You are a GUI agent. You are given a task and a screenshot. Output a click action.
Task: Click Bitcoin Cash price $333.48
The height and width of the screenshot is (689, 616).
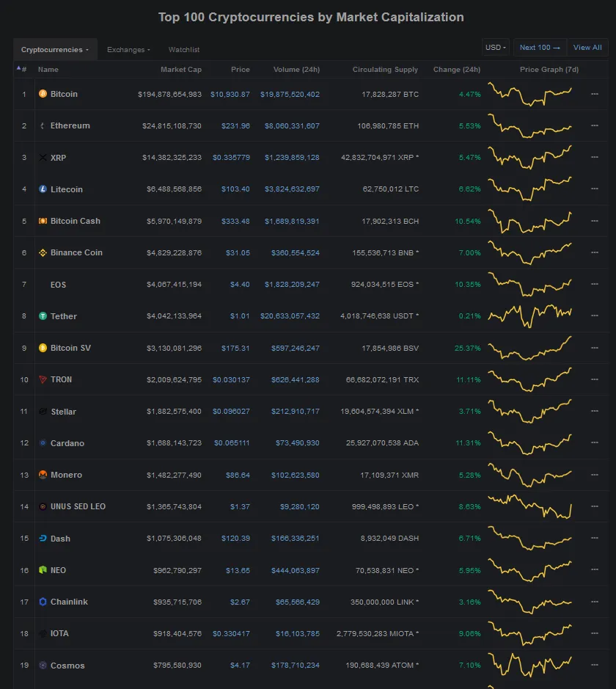point(235,221)
